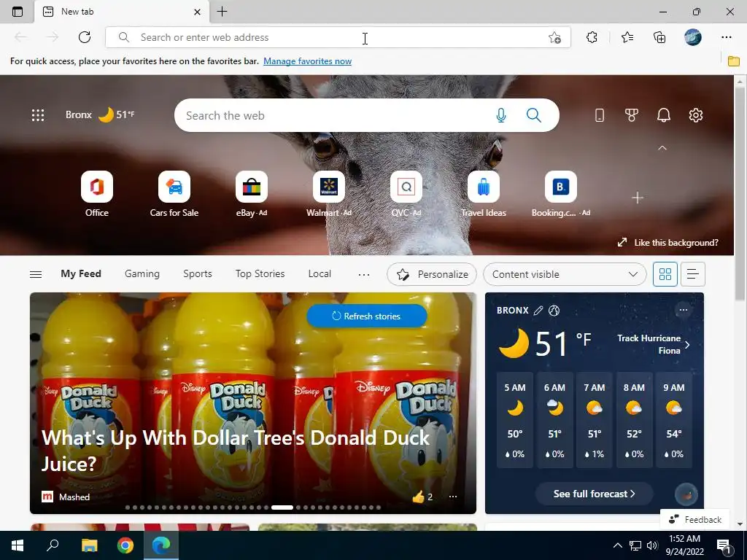
Task: Expand the Content visible dropdown
Action: pos(565,274)
